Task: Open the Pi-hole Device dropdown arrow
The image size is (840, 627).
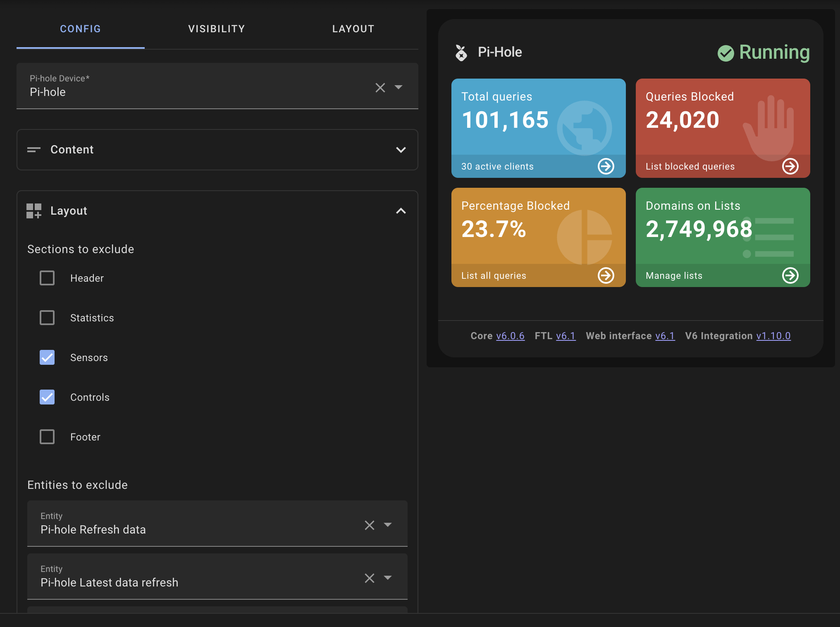Action: click(x=399, y=87)
